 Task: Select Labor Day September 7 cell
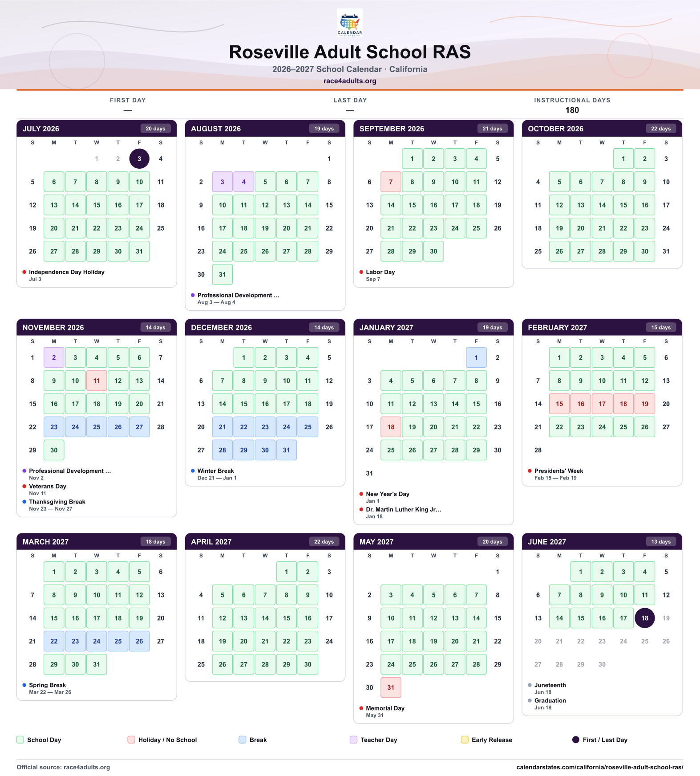pyautogui.click(x=391, y=182)
